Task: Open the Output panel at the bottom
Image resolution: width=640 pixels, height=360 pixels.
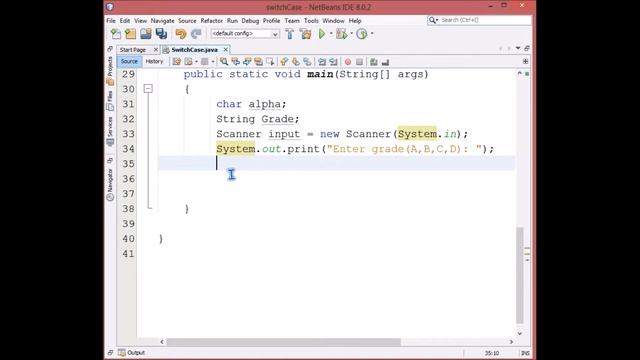Action: coord(132,353)
